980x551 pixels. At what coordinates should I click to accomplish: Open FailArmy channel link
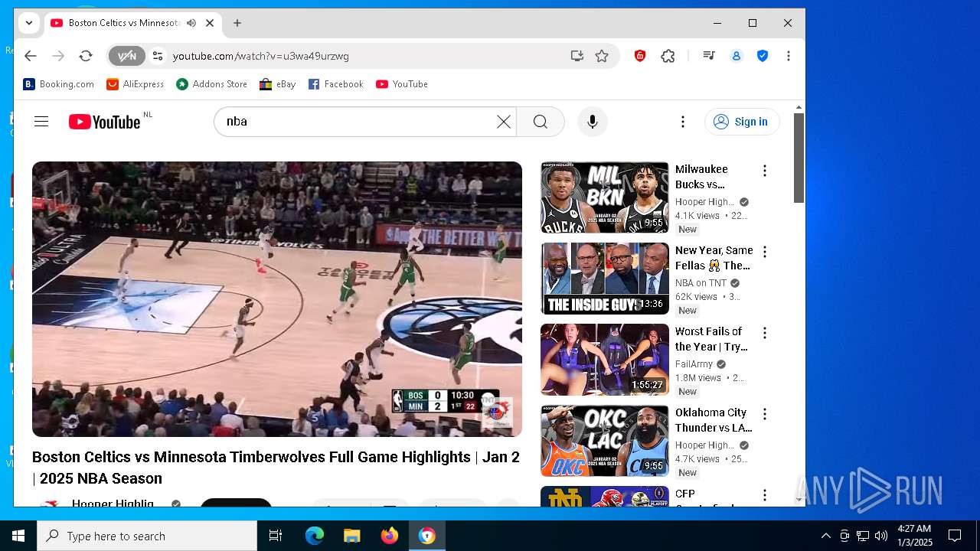(694, 364)
